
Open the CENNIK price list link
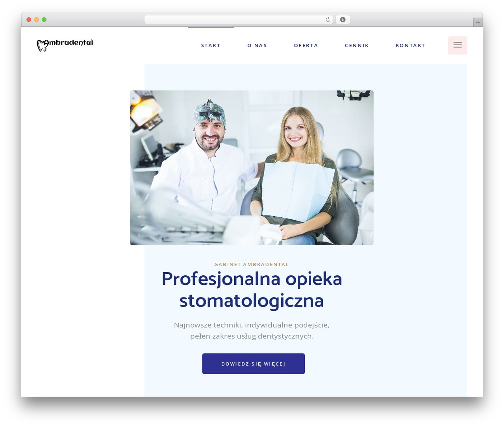click(x=357, y=45)
